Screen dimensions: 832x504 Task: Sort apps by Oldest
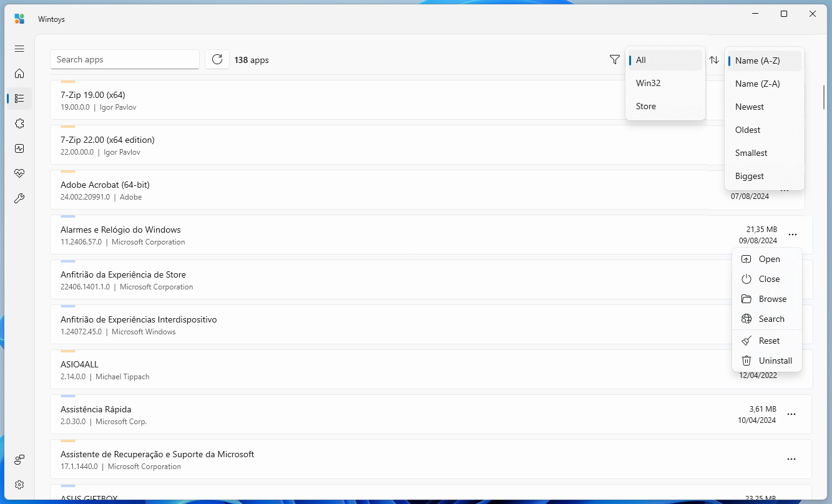(765, 130)
